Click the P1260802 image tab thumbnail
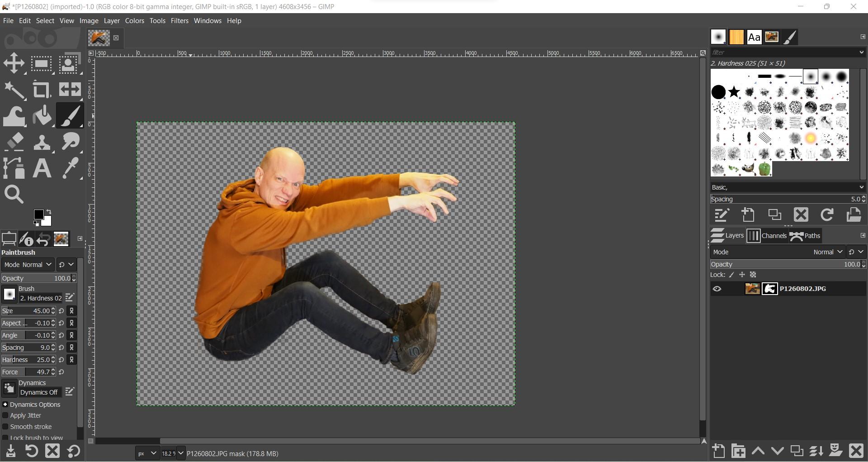The width and height of the screenshot is (868, 462). 99,38
